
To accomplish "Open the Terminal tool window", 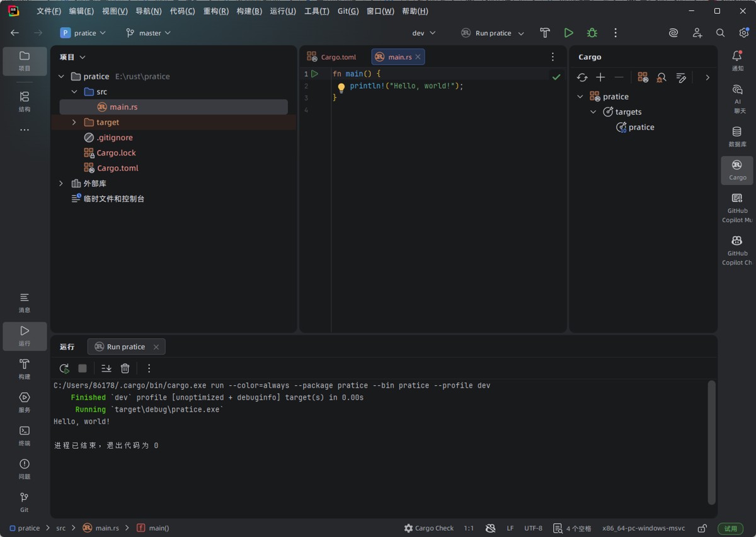I will point(25,435).
